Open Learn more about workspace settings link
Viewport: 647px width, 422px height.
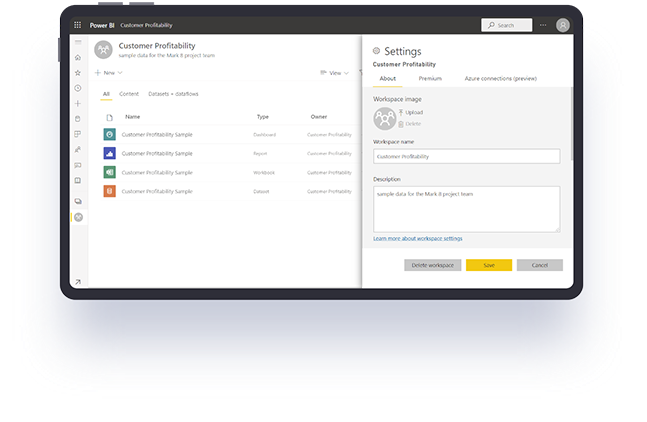(418, 238)
